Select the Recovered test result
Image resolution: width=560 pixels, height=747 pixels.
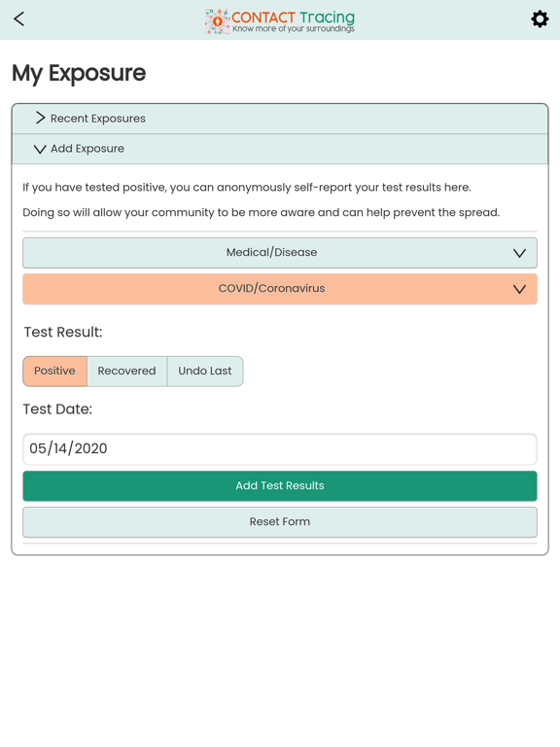(x=126, y=372)
